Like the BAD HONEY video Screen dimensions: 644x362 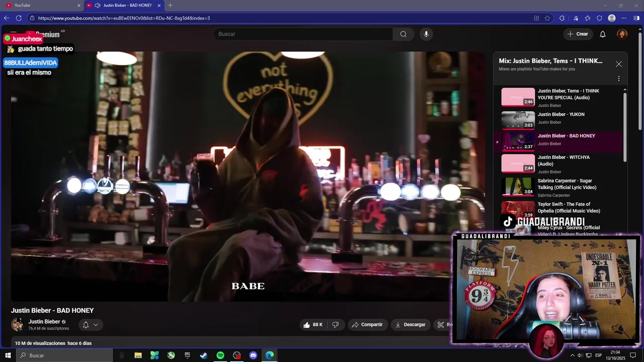(312, 325)
